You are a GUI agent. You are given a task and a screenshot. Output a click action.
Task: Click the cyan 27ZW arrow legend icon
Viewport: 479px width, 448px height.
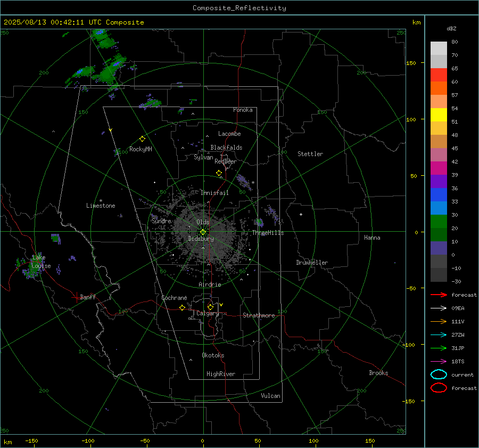tap(439, 335)
